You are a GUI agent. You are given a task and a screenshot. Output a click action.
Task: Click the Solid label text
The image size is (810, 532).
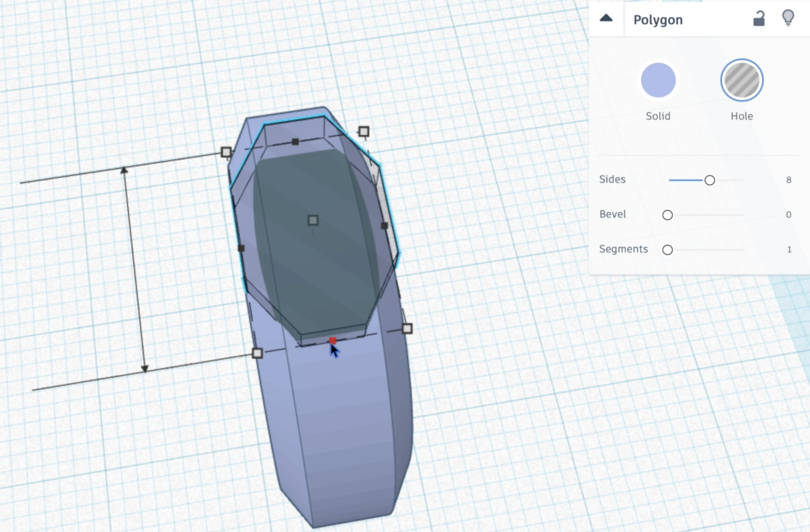[658, 116]
